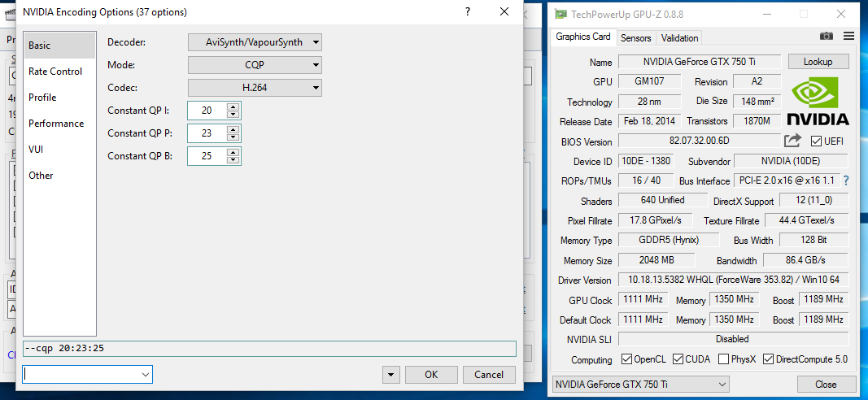The height and width of the screenshot is (400, 868).
Task: Click the Release Date value Feb 18, 2014
Action: 649,120
